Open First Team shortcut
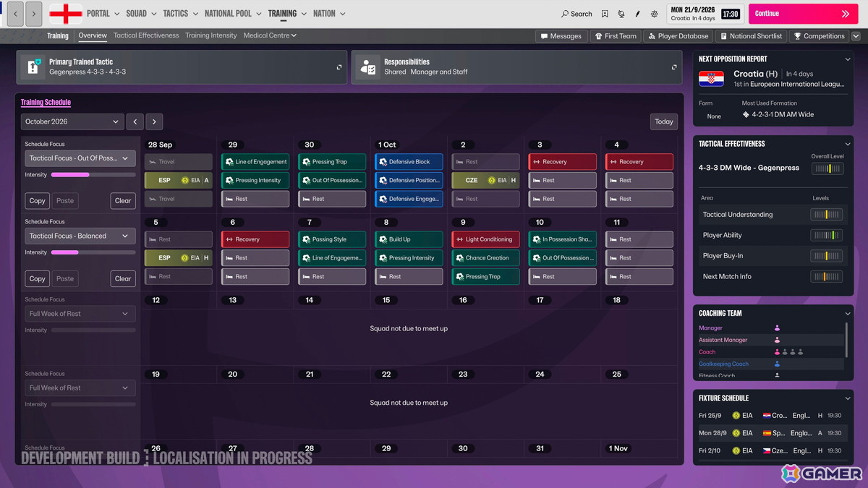The width and height of the screenshot is (868, 488). click(615, 35)
